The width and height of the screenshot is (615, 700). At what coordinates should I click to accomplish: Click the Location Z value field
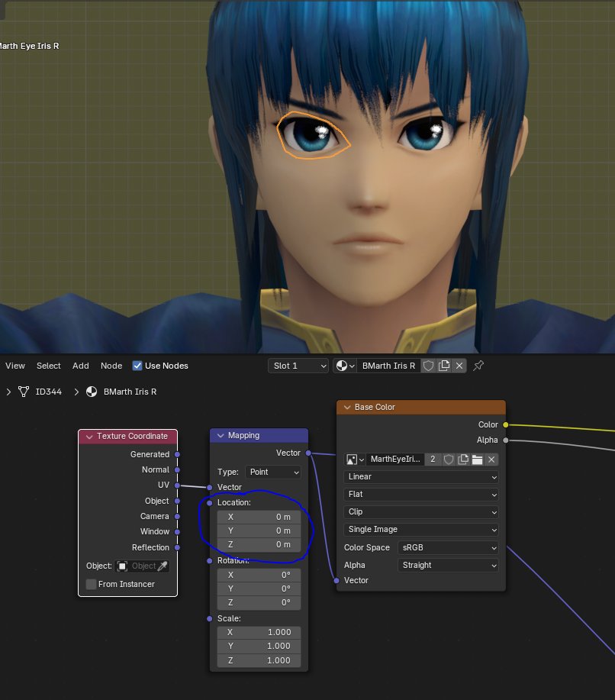tap(259, 544)
